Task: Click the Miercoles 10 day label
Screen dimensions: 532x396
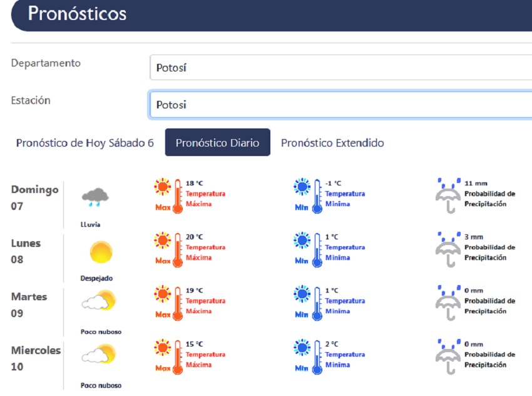Action: (36, 358)
